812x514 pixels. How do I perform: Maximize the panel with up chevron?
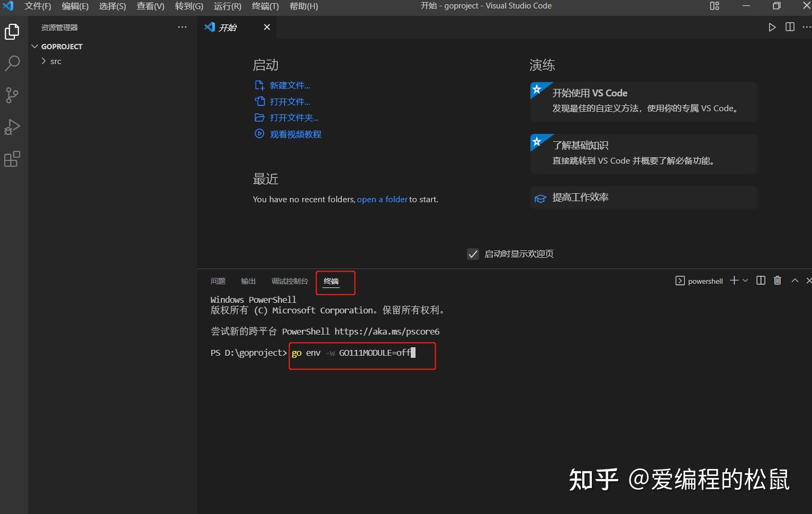(795, 281)
